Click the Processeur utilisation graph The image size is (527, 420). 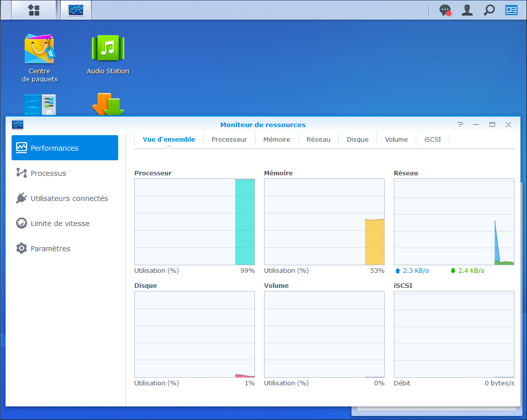point(195,222)
